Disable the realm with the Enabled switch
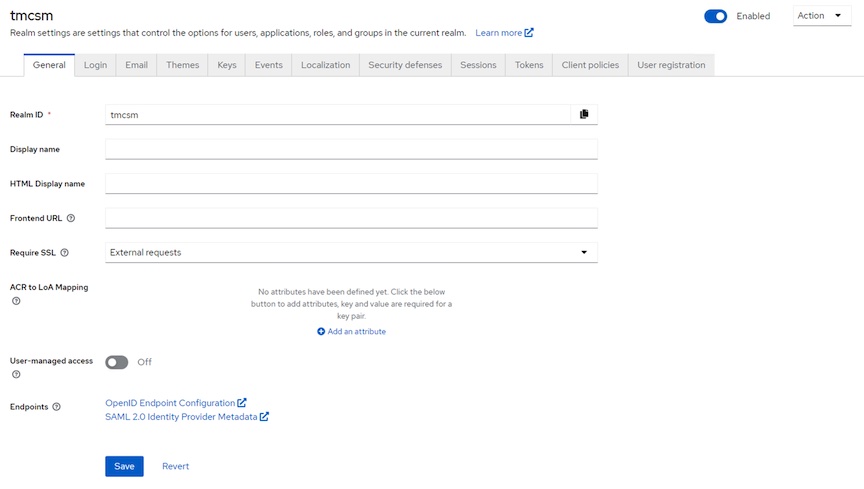The image size is (864, 489). [716, 16]
